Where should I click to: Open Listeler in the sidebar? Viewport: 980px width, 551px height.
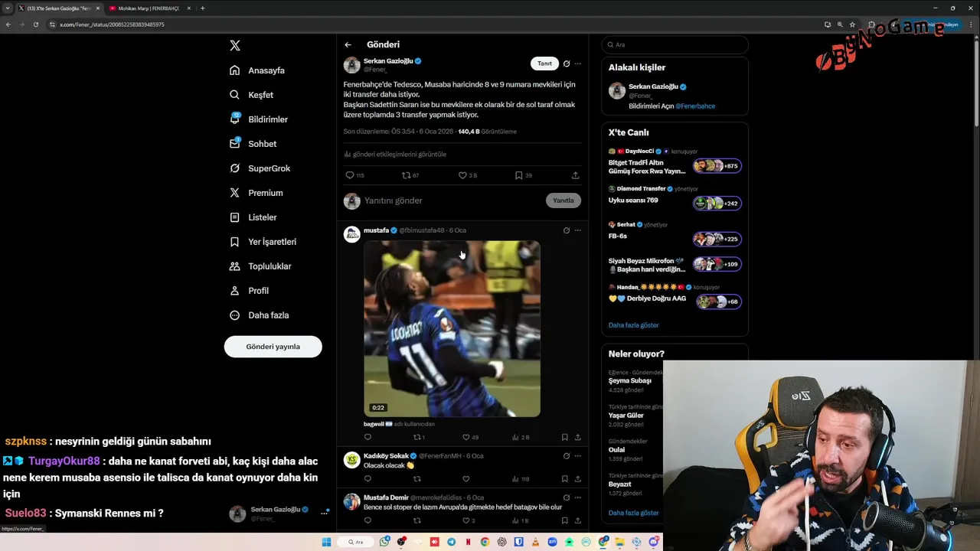tap(253, 217)
